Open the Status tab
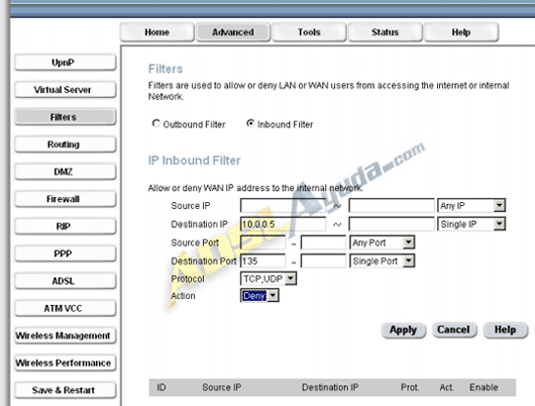 click(385, 32)
